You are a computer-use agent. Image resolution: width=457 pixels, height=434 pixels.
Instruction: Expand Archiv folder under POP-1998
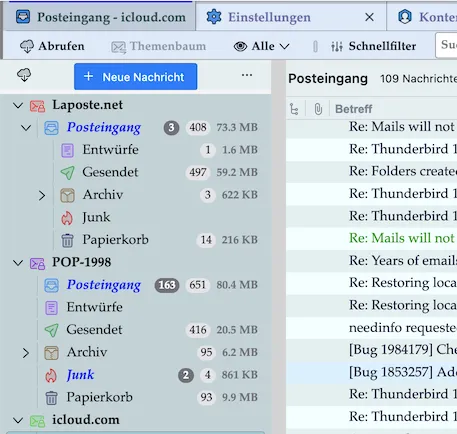click(x=26, y=353)
